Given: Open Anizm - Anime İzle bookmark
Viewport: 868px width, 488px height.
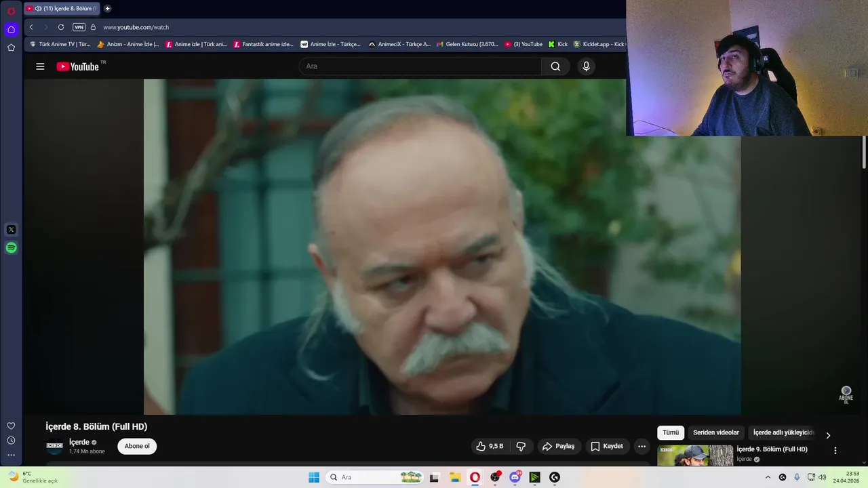Looking at the screenshot, I should pyautogui.click(x=128, y=44).
